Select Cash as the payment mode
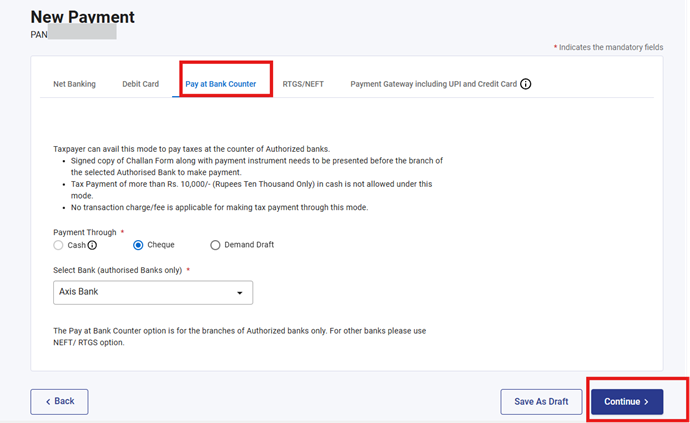Image resolution: width=690 pixels, height=423 pixels. coord(59,245)
